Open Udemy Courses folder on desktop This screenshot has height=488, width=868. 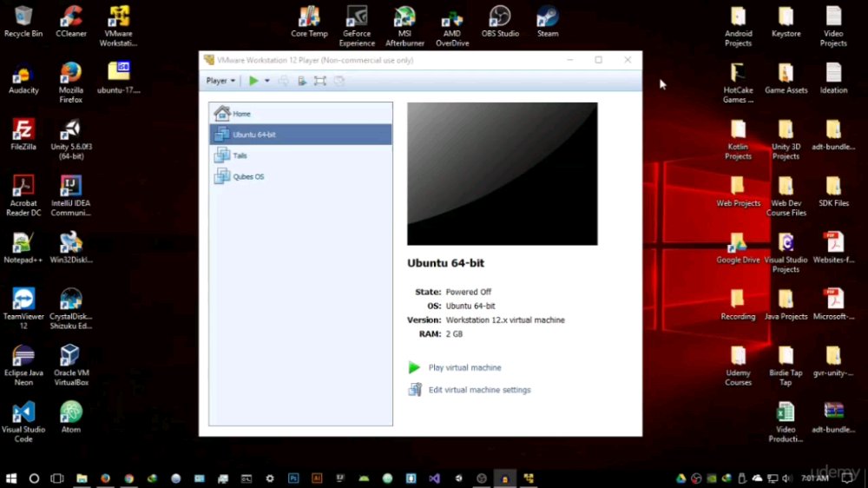(x=739, y=366)
